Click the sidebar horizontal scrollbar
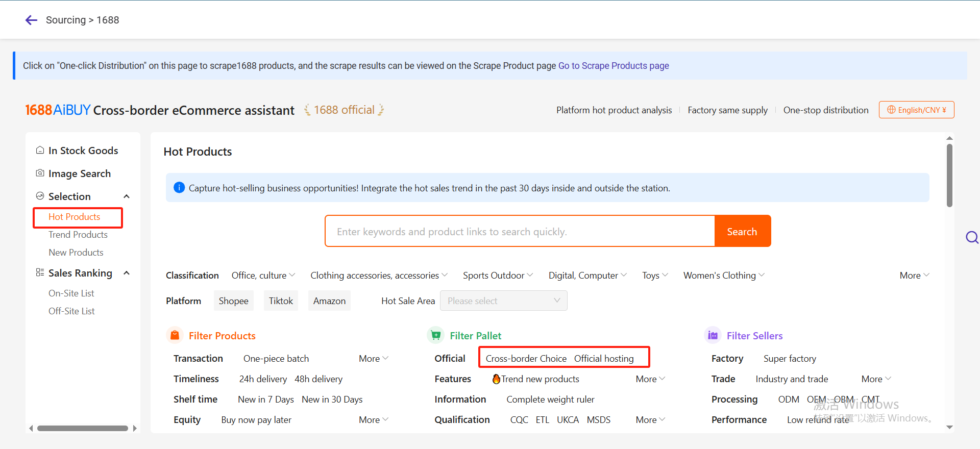Screen dimensions: 980x449 pos(83,428)
